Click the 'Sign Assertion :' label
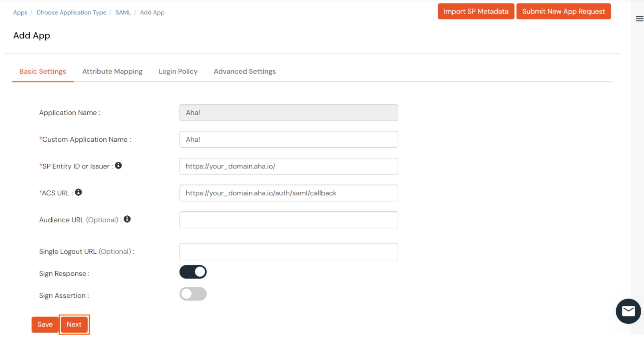This screenshot has height=337, width=644. point(64,296)
